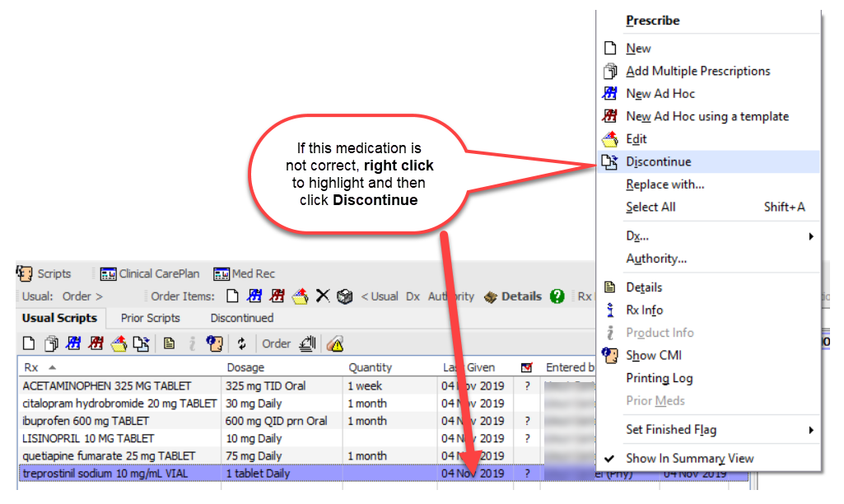Click the Discontinue icon in the Usual Scripts toolbar
The height and width of the screenshot is (504, 844).
click(x=142, y=344)
